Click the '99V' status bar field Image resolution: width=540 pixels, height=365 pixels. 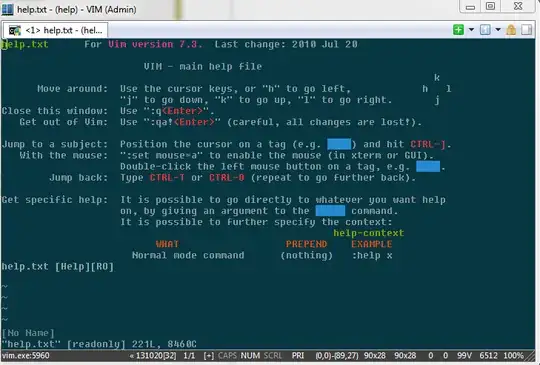tap(464, 355)
